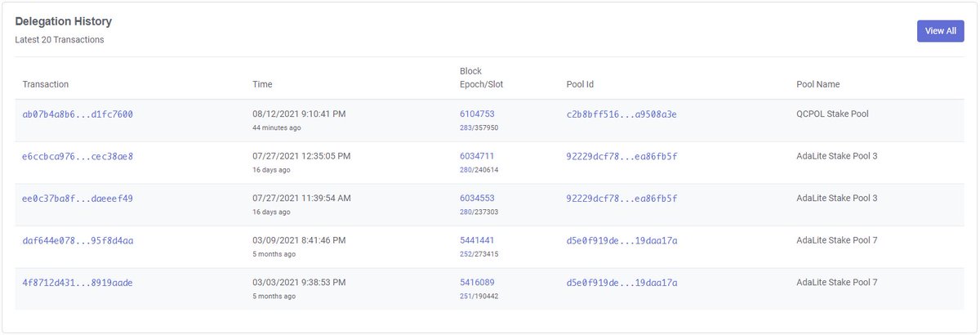Select the time 03/09/2021 8:41:46 PM
980x335 pixels.
point(299,240)
